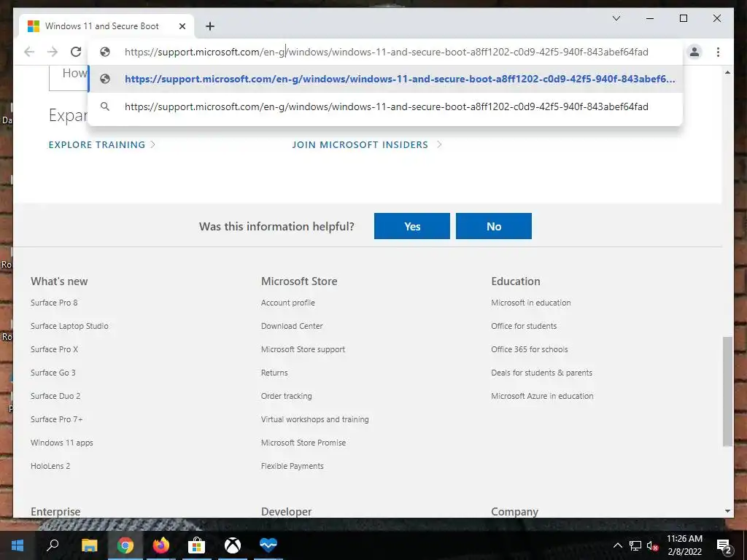This screenshot has width=747, height=560.
Task: Open the Chrome profile avatar menu
Action: point(694,52)
